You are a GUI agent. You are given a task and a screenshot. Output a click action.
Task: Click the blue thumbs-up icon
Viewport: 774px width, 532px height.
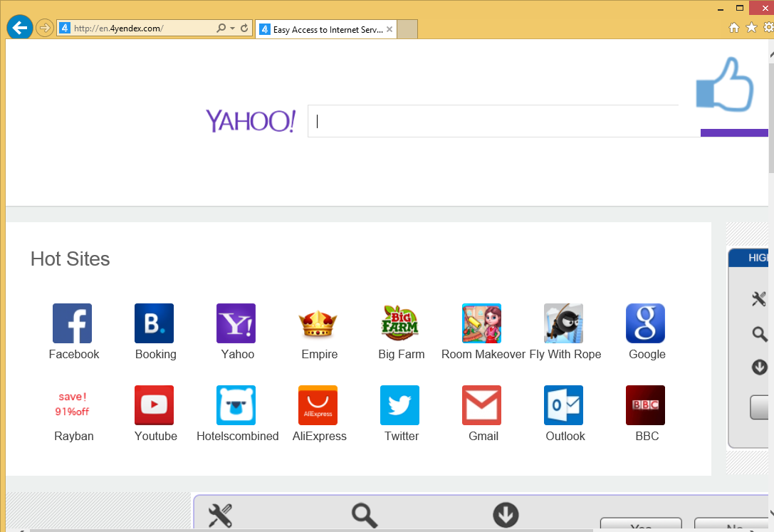tap(725, 84)
